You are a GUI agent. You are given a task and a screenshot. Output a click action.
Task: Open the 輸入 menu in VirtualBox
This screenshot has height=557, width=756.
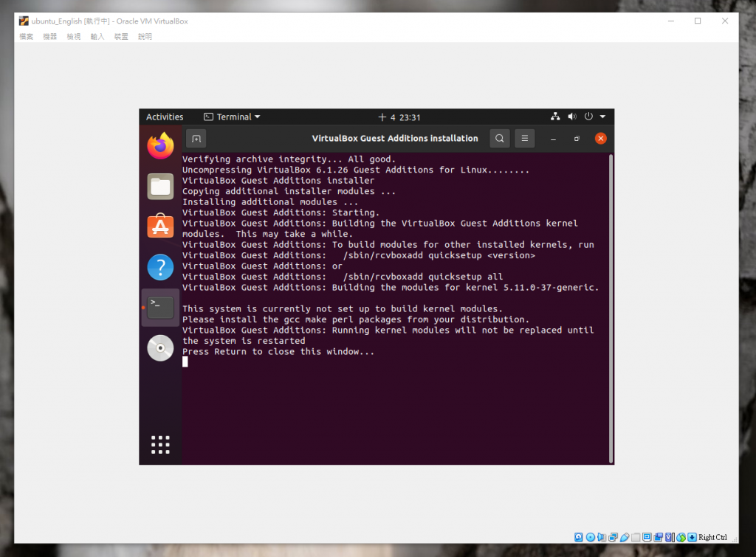pyautogui.click(x=97, y=37)
